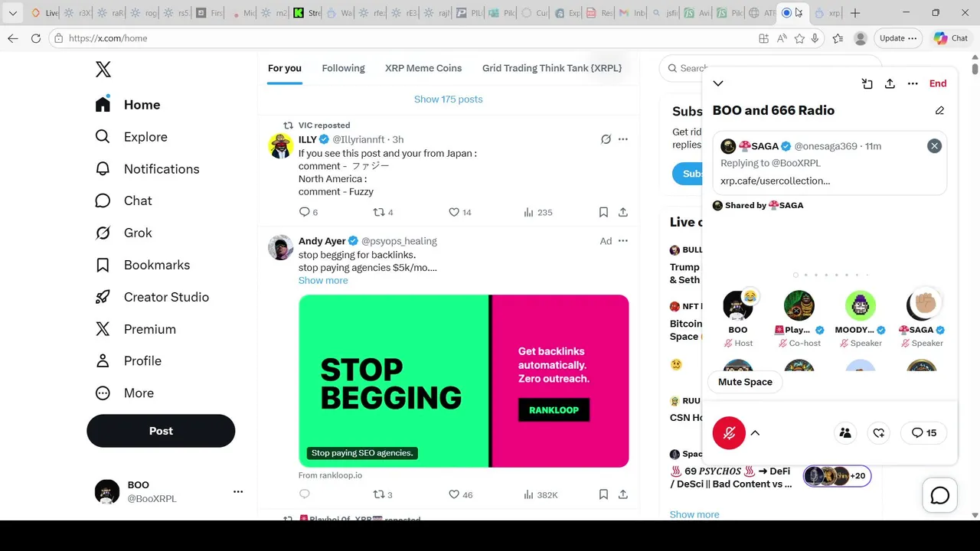This screenshot has width=980, height=551.
Task: Dismiss the shared SAGA post card
Action: pos(934,145)
